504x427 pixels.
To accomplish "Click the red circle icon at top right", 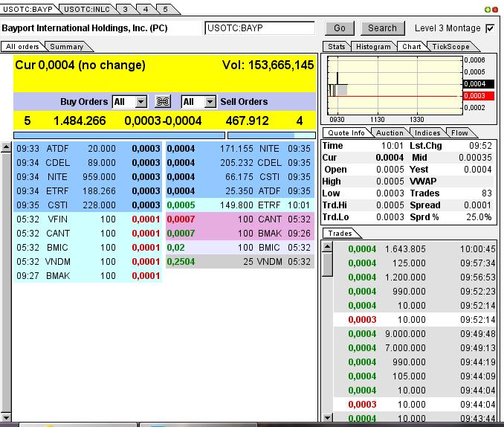I will click(495, 10).
